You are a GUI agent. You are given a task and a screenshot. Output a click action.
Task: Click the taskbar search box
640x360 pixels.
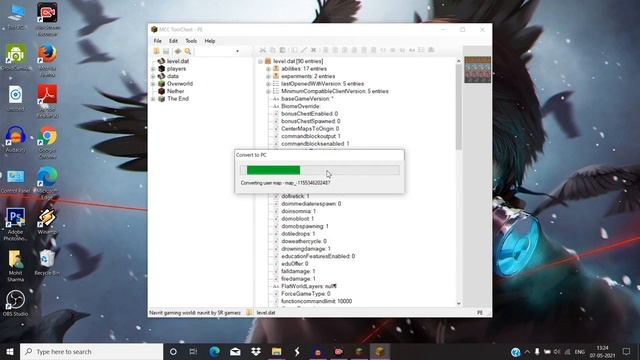tap(91, 352)
